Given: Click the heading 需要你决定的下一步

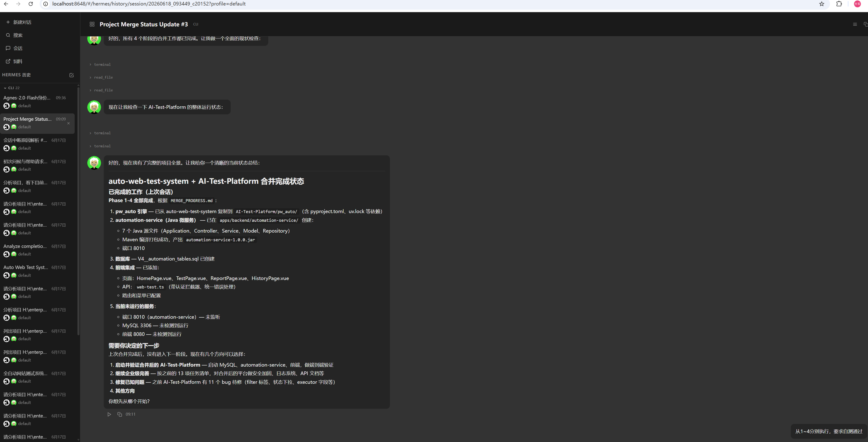Looking at the screenshot, I should click(x=134, y=346).
